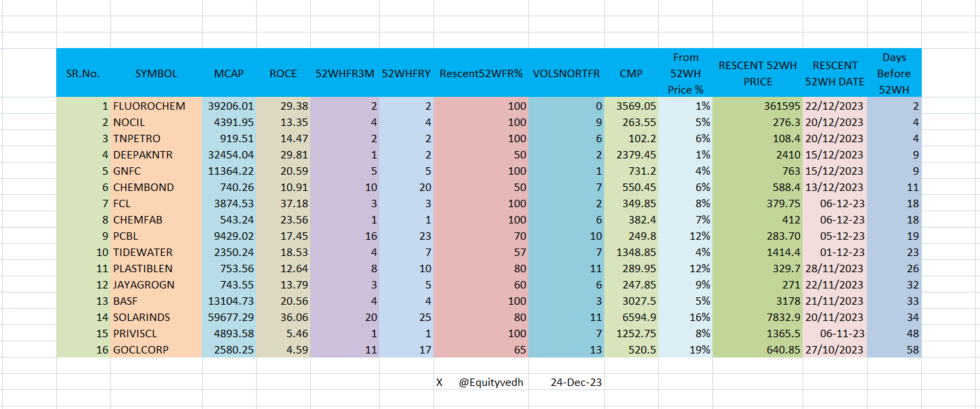The height and width of the screenshot is (409, 980).
Task: Click MCAP value 919.51
Action: point(229,138)
